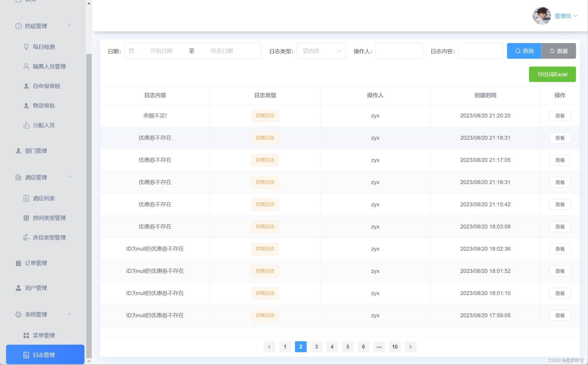Click the timestamp 2023/08/20 21:15:42

point(485,204)
